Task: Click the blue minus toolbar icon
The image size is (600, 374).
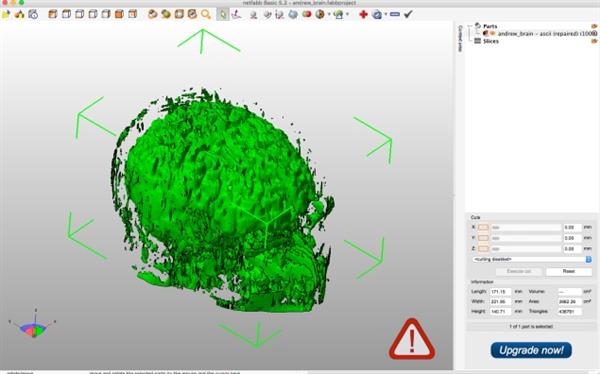Action: [395, 15]
